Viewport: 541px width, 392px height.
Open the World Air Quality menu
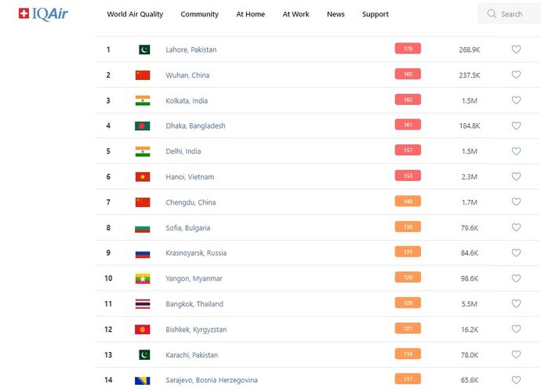pyautogui.click(x=135, y=14)
